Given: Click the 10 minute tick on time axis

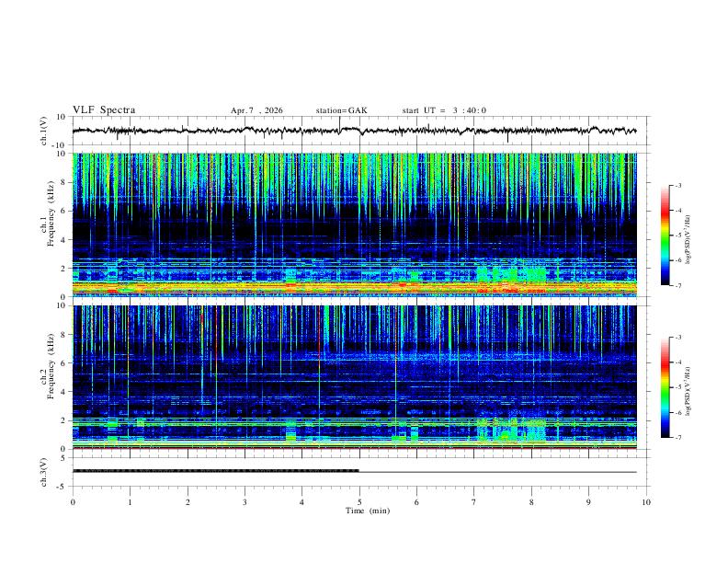Looking at the screenshot, I should point(646,502).
